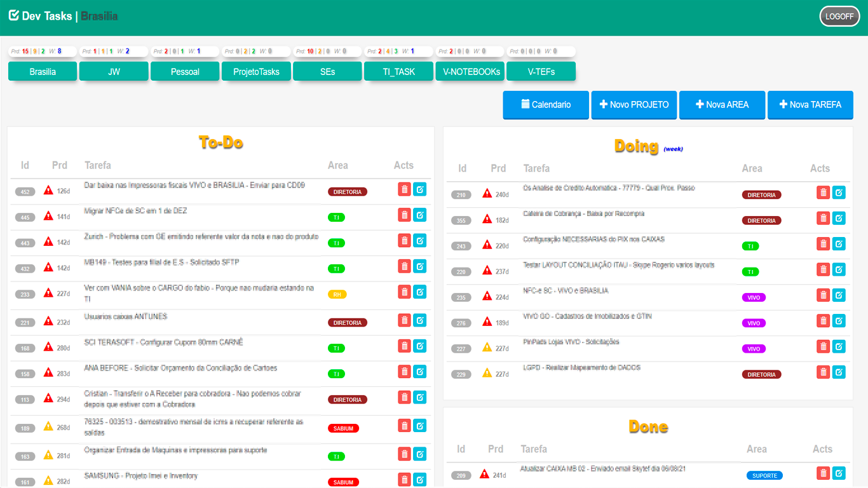Create a new task with Nova TAREFA
Screen dimensions: 868x488
pos(810,105)
